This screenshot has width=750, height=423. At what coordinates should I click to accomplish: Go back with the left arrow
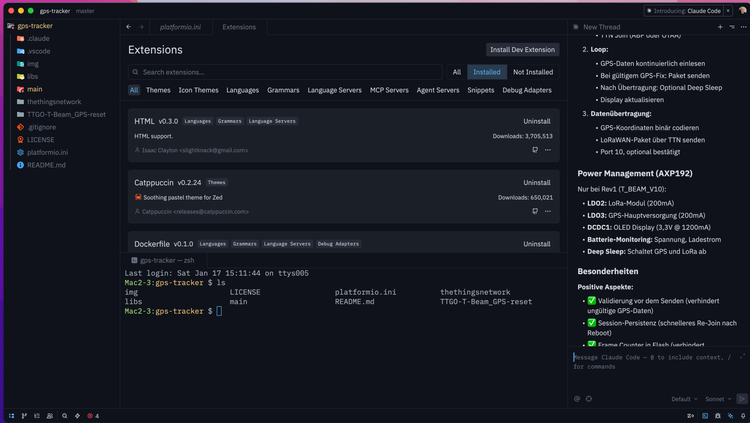[129, 27]
